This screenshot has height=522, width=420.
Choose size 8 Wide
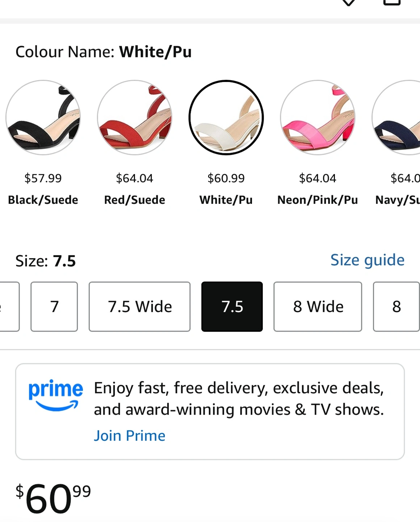coord(318,307)
